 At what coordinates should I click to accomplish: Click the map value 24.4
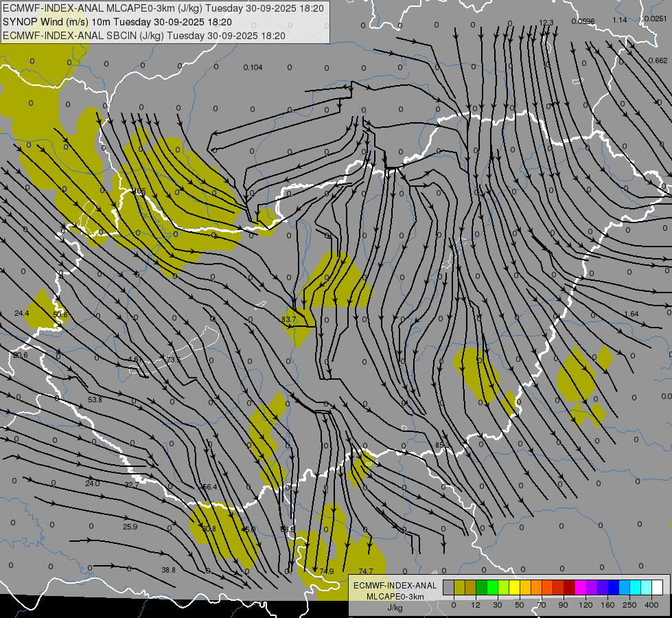(22, 314)
